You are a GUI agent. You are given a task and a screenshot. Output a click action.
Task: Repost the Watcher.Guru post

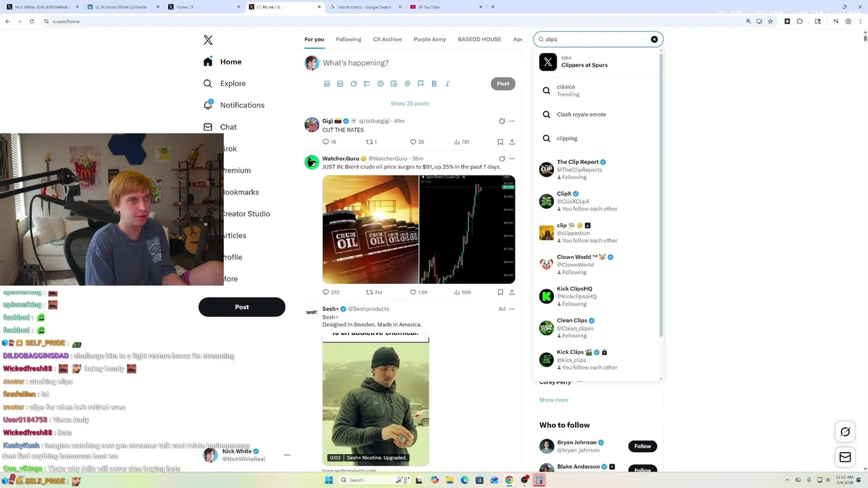370,292
